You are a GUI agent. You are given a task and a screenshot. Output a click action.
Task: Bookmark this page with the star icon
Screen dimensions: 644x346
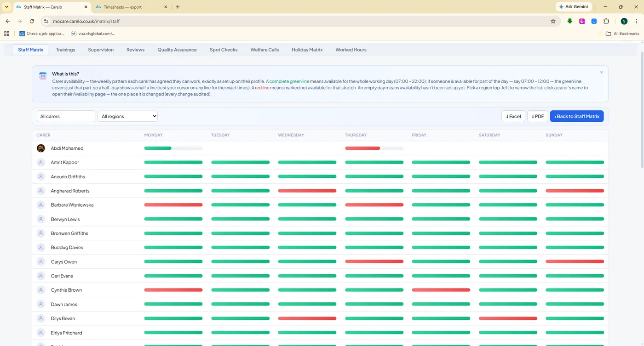[x=553, y=21]
